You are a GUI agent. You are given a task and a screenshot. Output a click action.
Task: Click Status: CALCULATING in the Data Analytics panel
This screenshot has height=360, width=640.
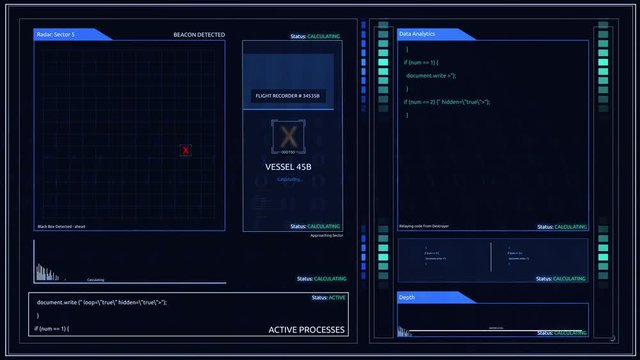562,227
